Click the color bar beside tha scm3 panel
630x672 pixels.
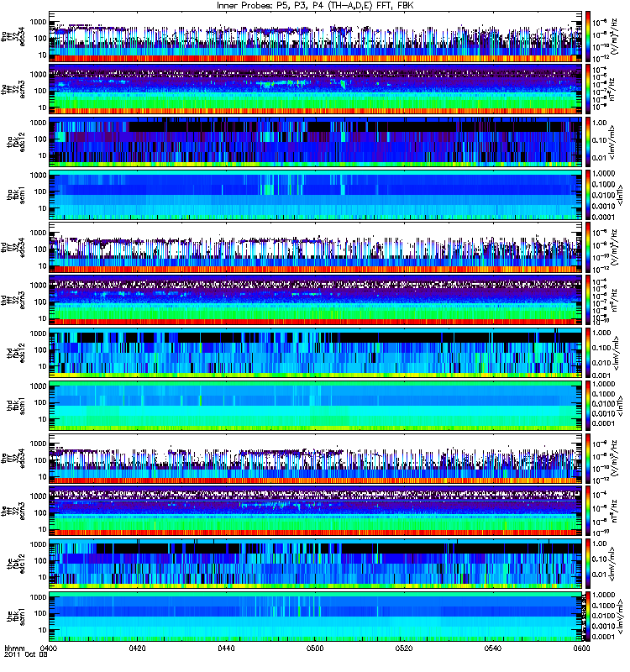pyautogui.click(x=588, y=89)
